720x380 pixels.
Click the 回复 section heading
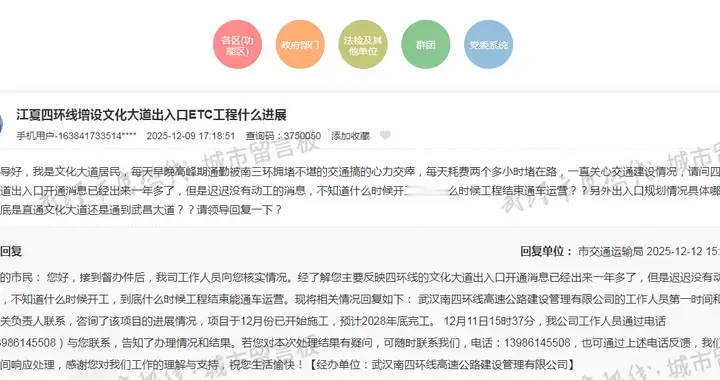[x=11, y=251]
